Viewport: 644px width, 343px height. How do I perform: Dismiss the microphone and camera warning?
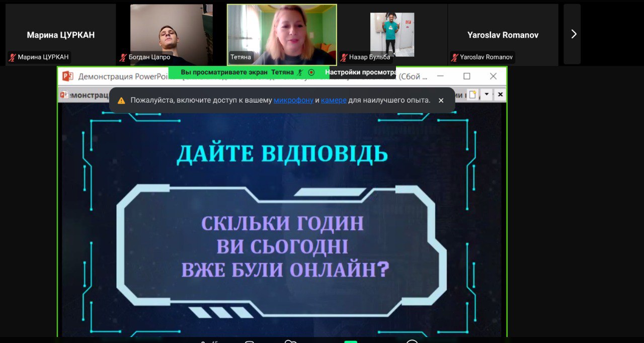[441, 100]
